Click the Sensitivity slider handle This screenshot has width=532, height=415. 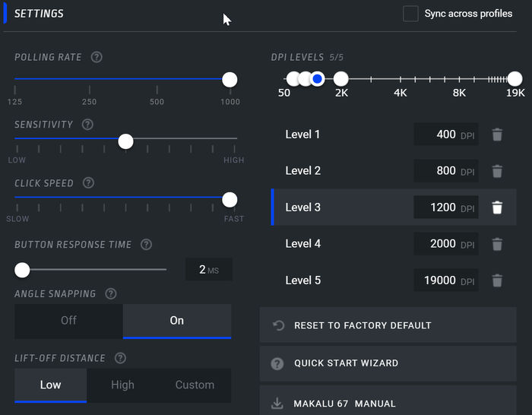pos(126,141)
